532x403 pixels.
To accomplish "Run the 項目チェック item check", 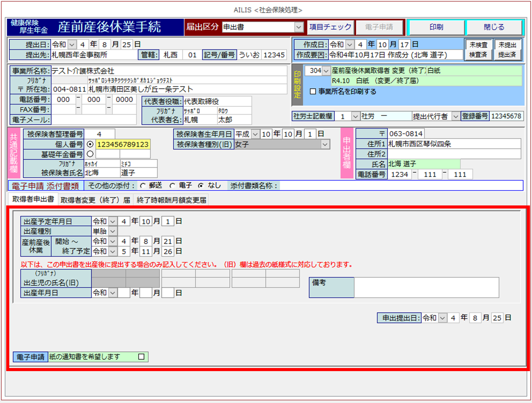I will click(330, 27).
